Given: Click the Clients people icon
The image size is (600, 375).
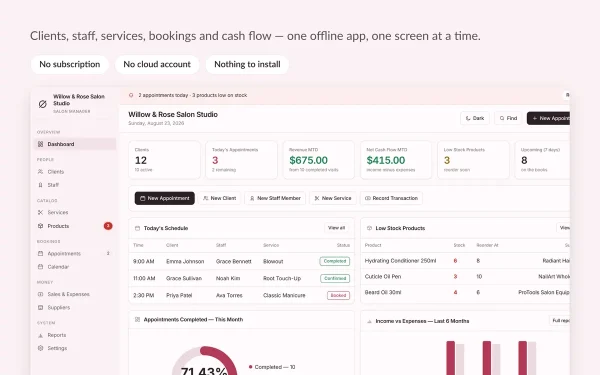Looking at the screenshot, I should (x=41, y=171).
